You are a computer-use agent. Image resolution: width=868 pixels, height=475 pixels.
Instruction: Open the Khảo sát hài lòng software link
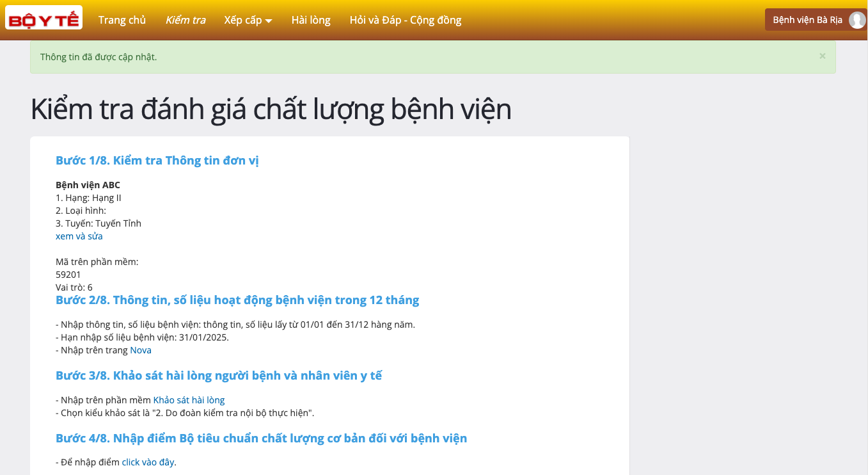click(189, 400)
